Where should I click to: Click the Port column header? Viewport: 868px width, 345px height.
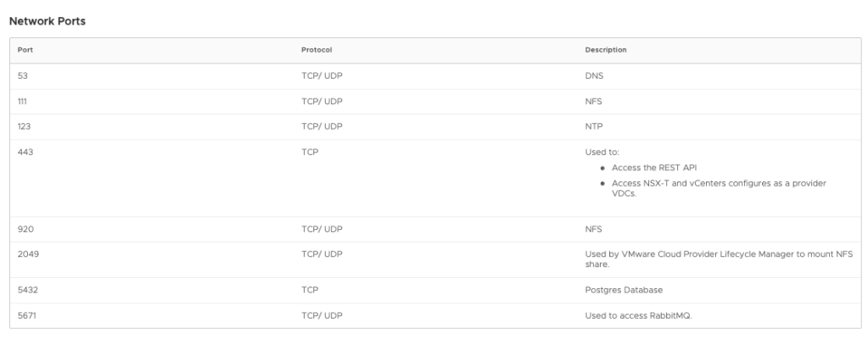[25, 50]
